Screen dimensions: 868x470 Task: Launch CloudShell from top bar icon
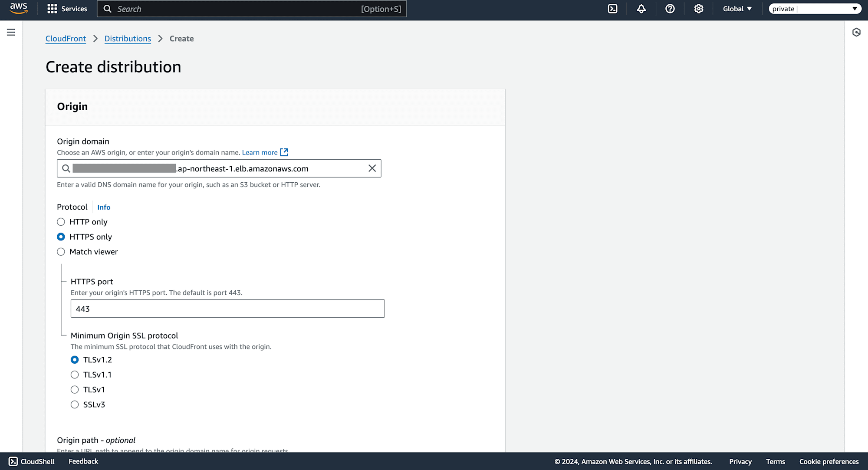(x=612, y=9)
